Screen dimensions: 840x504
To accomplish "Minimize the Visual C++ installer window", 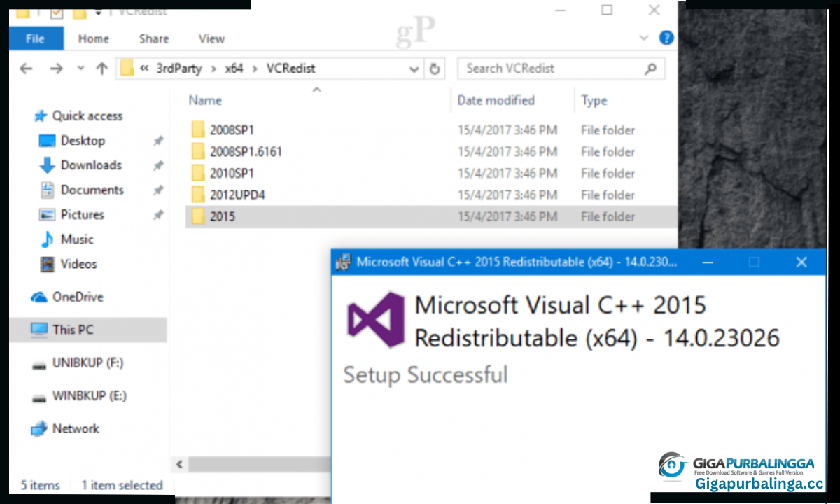I will click(x=708, y=262).
